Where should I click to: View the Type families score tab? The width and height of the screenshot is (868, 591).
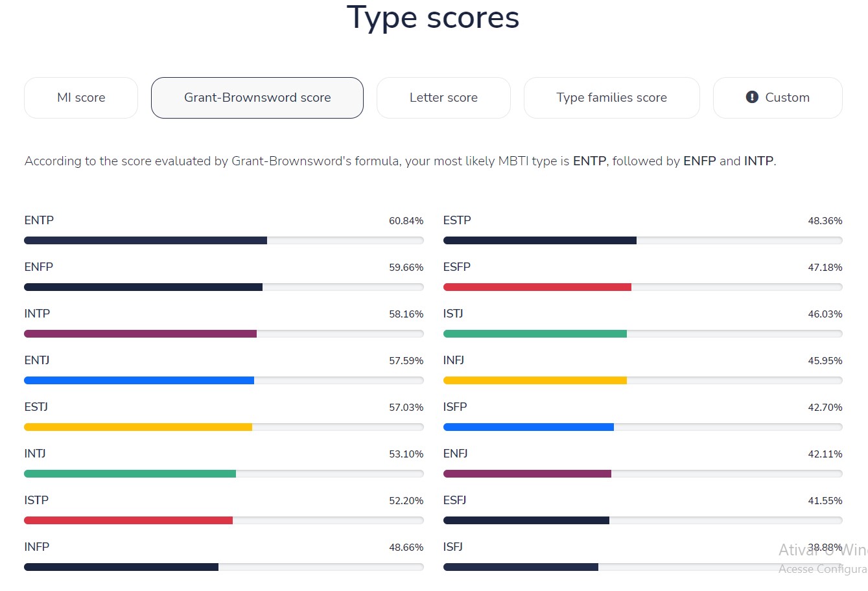click(611, 97)
